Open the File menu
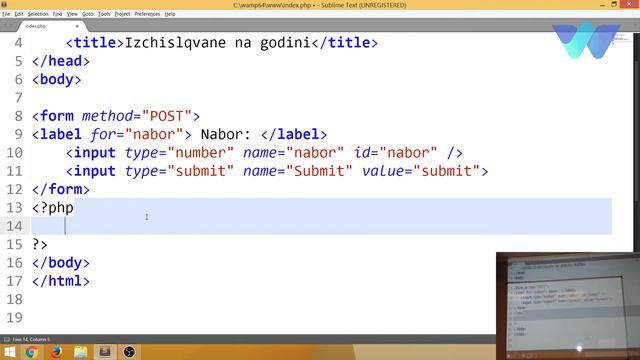640x360 pixels. (x=6, y=14)
